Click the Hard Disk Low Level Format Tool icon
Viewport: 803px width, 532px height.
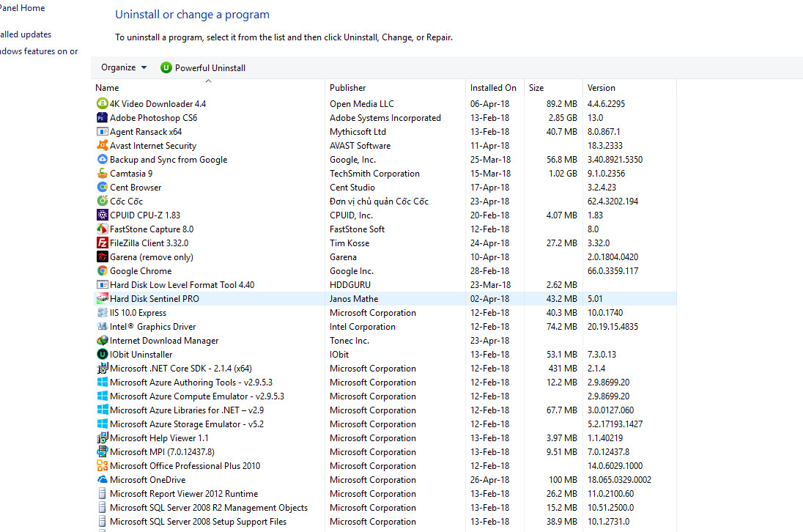103,285
